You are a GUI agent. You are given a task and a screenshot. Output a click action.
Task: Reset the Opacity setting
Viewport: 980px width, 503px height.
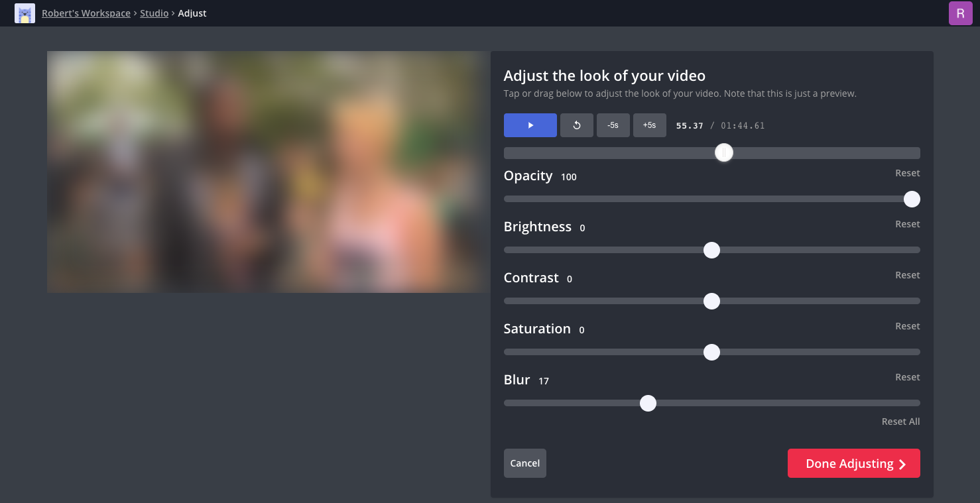pos(907,173)
